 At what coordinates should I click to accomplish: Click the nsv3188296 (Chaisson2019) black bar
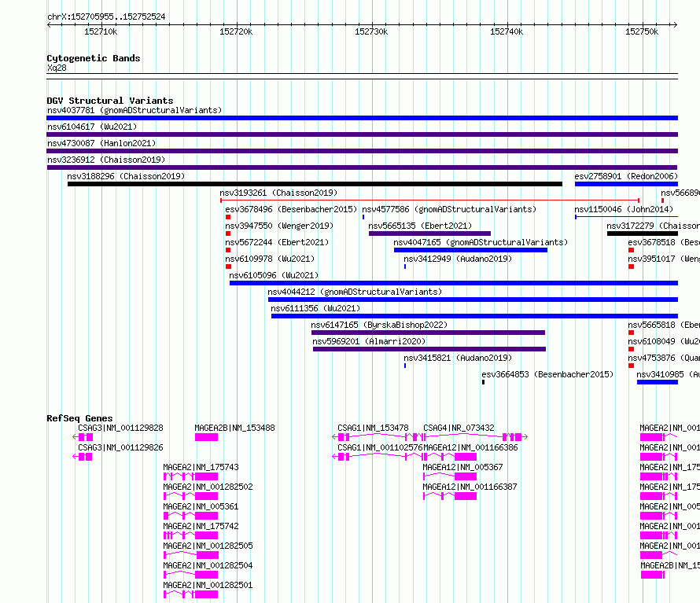click(315, 184)
